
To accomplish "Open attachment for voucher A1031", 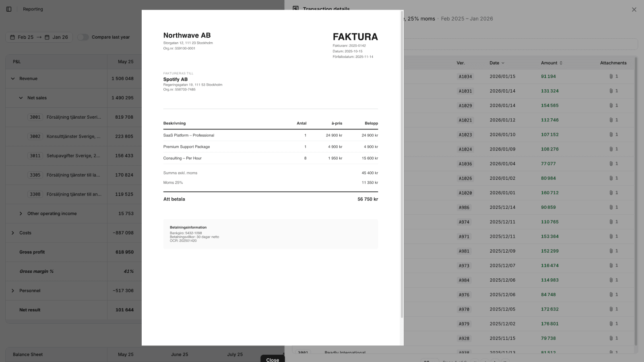I will [x=613, y=91].
